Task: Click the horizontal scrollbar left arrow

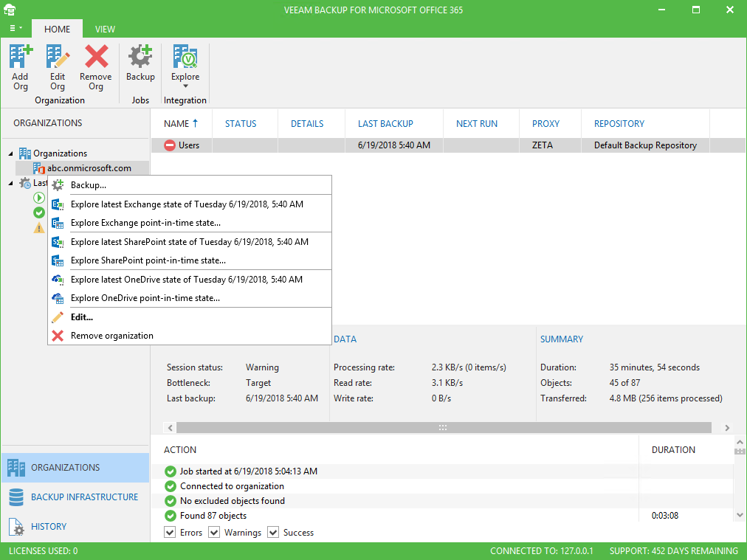Action: [170, 428]
